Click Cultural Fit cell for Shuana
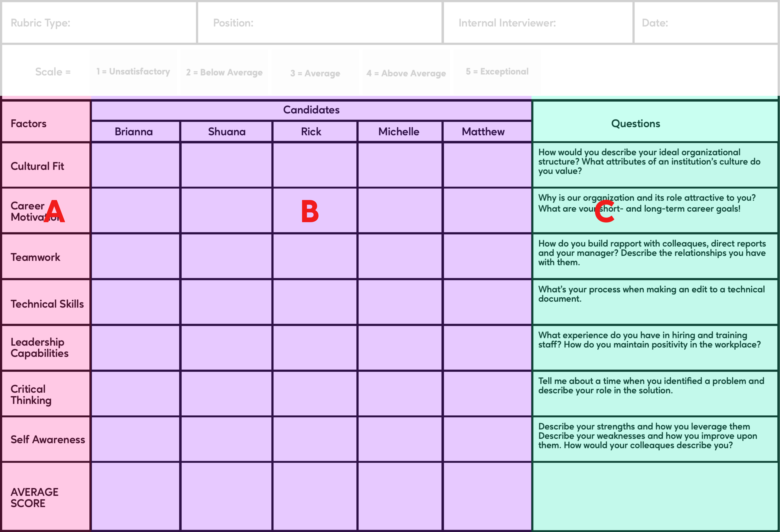Image resolution: width=780 pixels, height=532 pixels. pyautogui.click(x=227, y=165)
